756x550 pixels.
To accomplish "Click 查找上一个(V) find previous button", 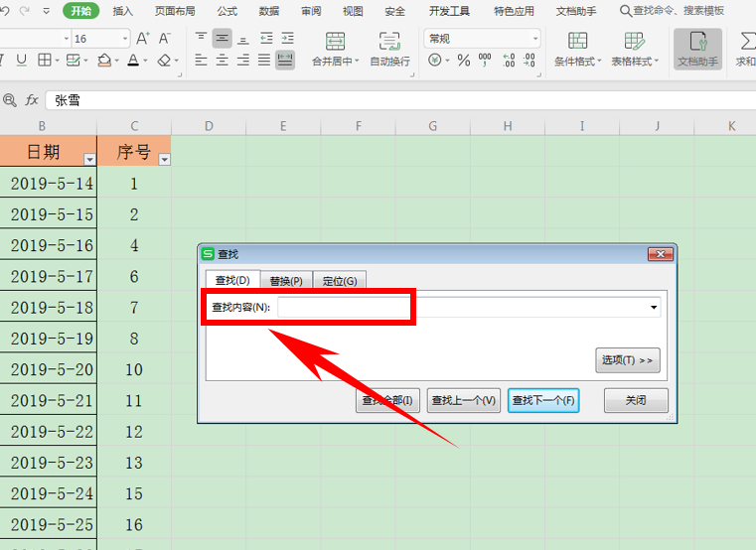I will 463,400.
